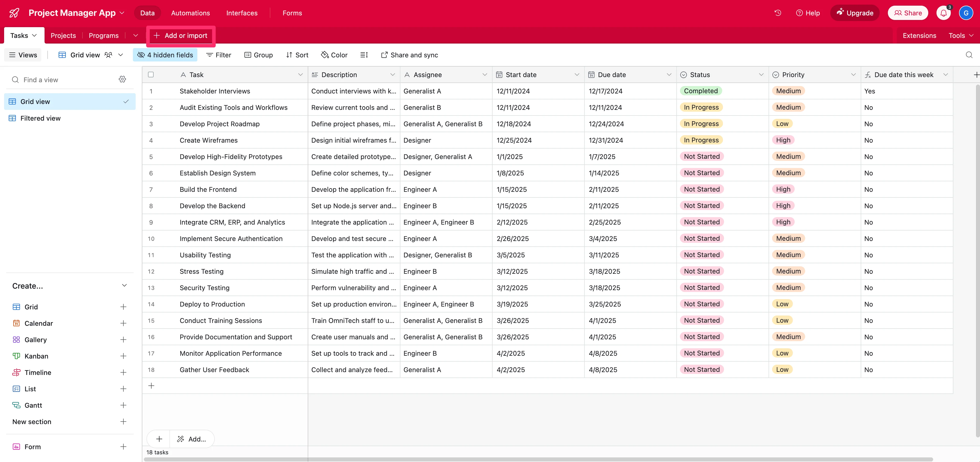Add a new Calendar view
The width and height of the screenshot is (980, 462).
[123, 323]
